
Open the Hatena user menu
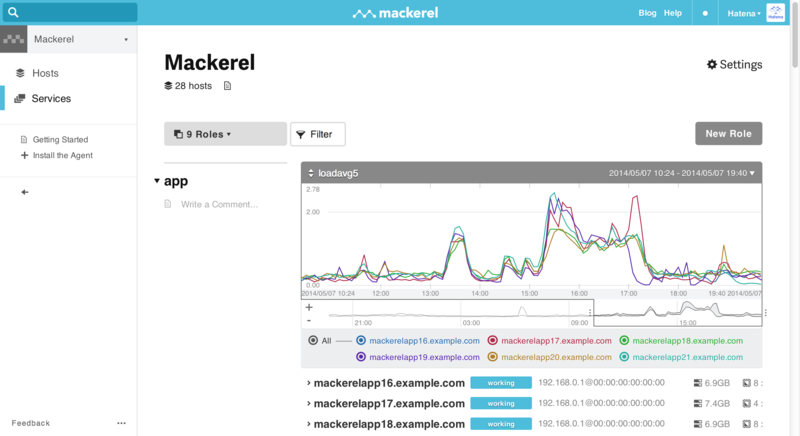click(x=744, y=13)
